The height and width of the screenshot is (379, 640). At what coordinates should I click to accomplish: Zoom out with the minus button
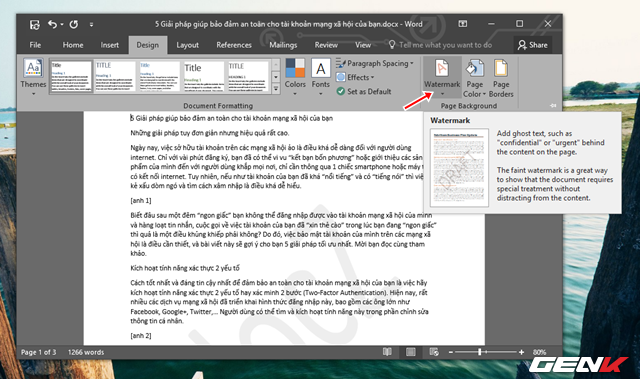[x=451, y=352]
